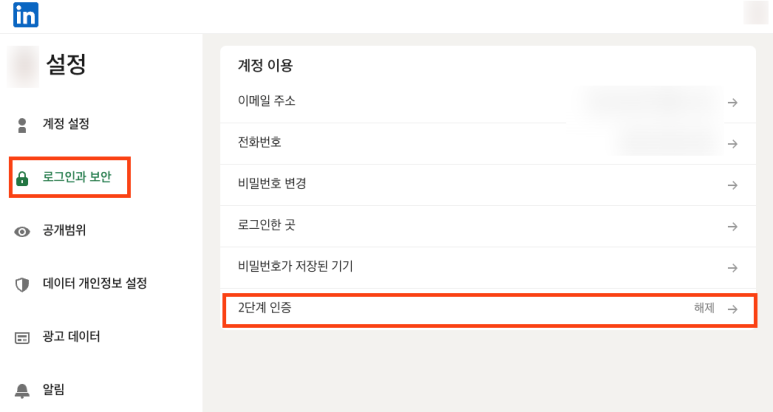Image resolution: width=773 pixels, height=412 pixels.
Task: Click the shield icon for 데이터 개인정보 설정
Action: 22,284
